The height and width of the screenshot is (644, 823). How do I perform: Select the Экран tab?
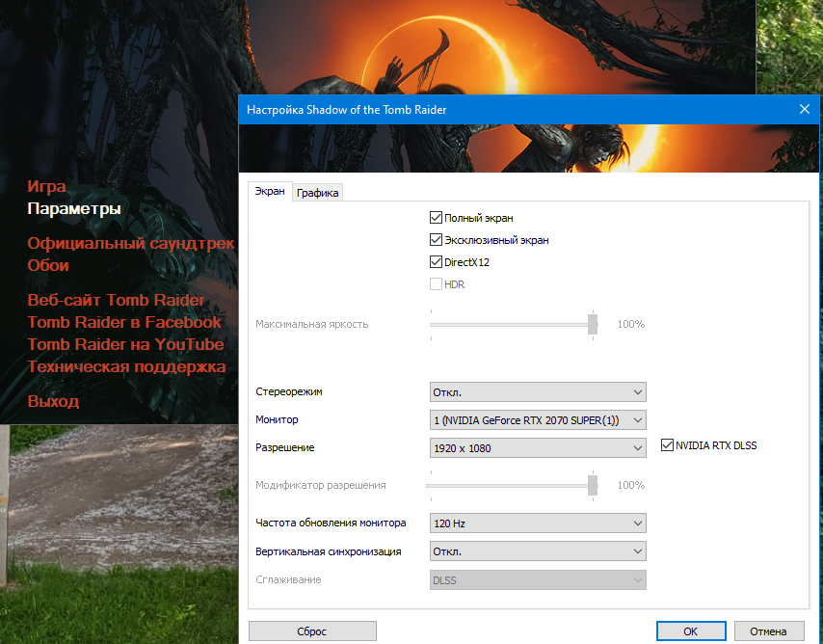pos(270,191)
